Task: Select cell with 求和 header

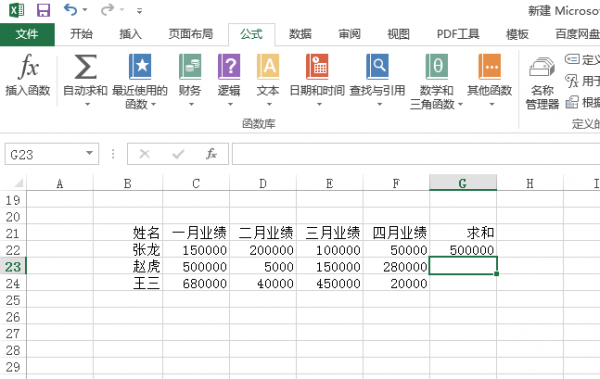Action: click(463, 233)
